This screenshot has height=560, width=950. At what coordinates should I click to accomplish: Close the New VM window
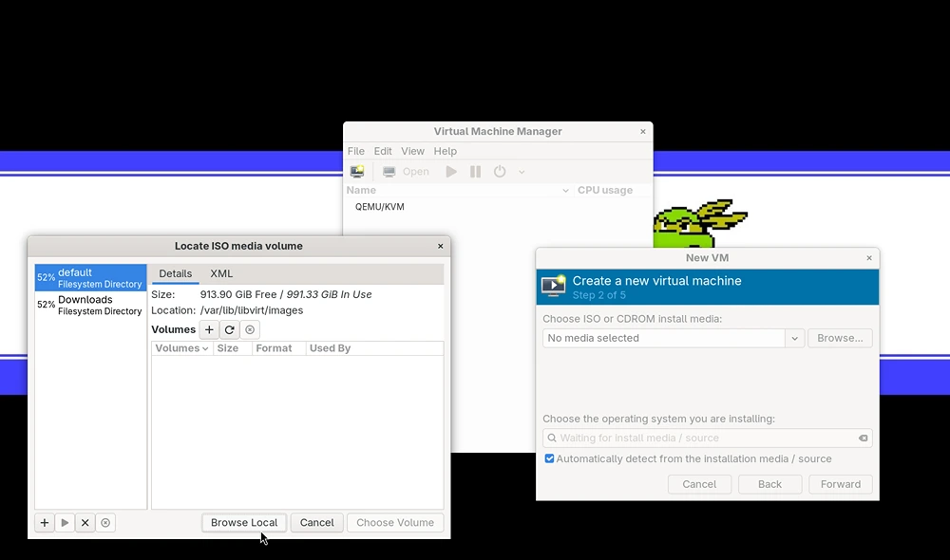point(869,258)
